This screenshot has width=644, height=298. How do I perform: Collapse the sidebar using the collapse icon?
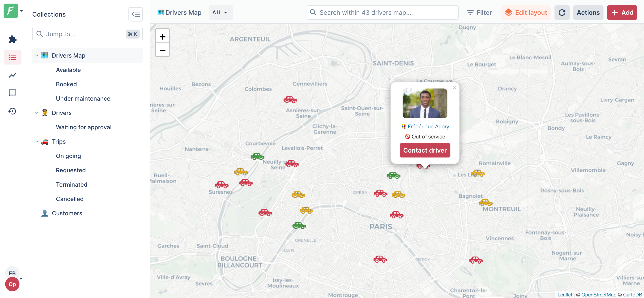point(136,14)
